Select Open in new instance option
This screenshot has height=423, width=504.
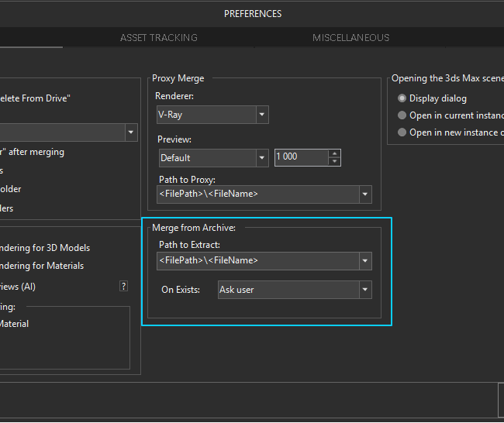pos(402,132)
